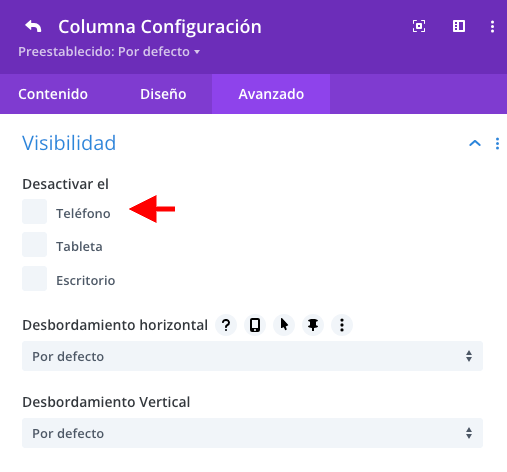Screen dimensions: 507x472
Task: Open the header three-dot options menu
Action: point(492,27)
